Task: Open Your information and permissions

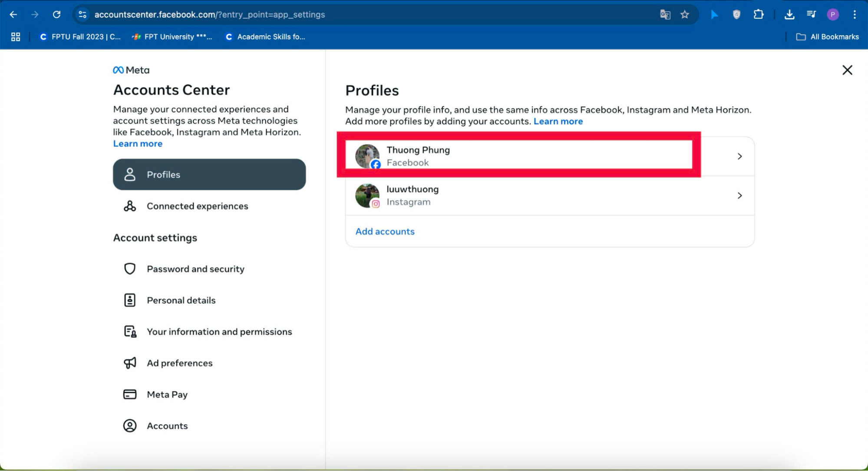Action: (209, 332)
